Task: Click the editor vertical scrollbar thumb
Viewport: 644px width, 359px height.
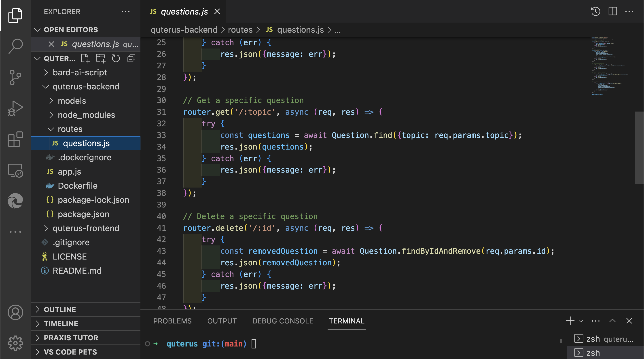Action: click(x=639, y=148)
